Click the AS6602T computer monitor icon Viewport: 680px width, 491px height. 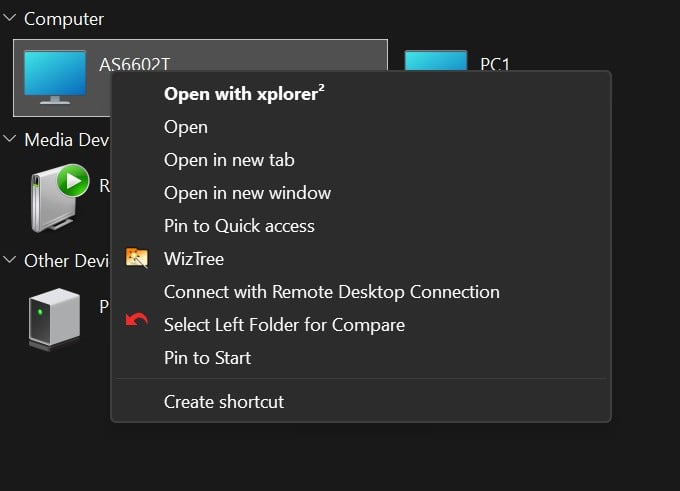point(55,78)
